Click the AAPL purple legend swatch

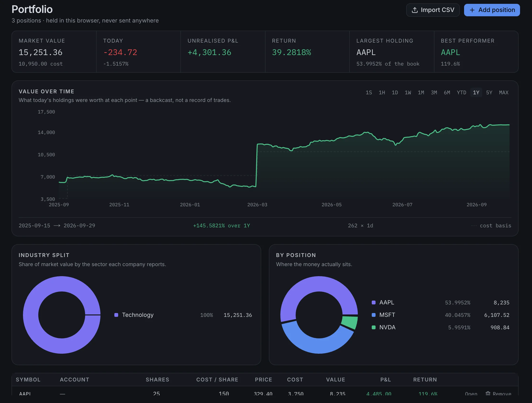tap(373, 302)
